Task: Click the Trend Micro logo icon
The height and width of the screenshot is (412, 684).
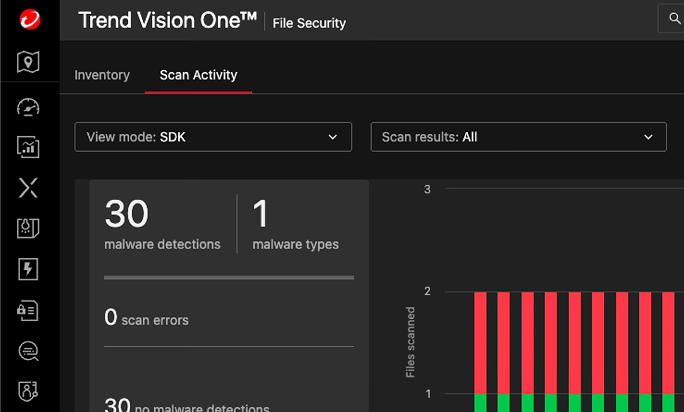Action: click(29, 19)
